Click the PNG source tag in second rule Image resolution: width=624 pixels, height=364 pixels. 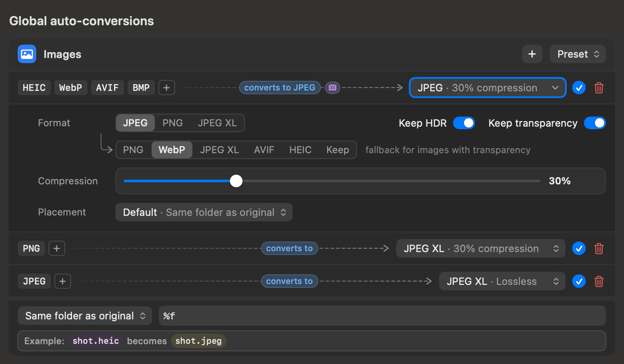[31, 248]
